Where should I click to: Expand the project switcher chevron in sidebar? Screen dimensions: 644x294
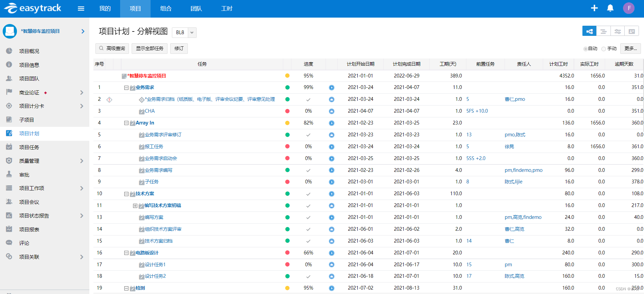pos(83,31)
